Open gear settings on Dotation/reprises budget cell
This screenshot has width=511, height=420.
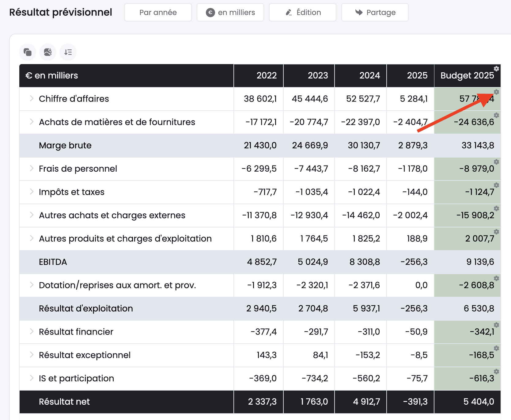click(496, 278)
